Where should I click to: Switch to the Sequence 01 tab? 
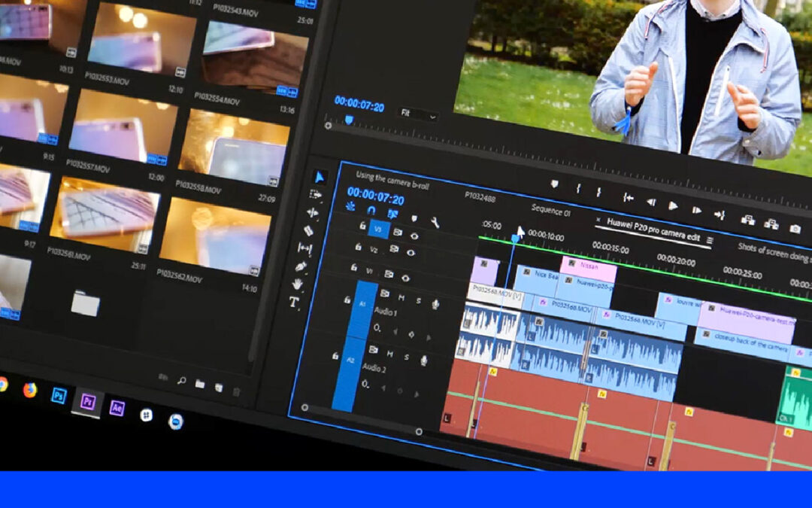(550, 210)
